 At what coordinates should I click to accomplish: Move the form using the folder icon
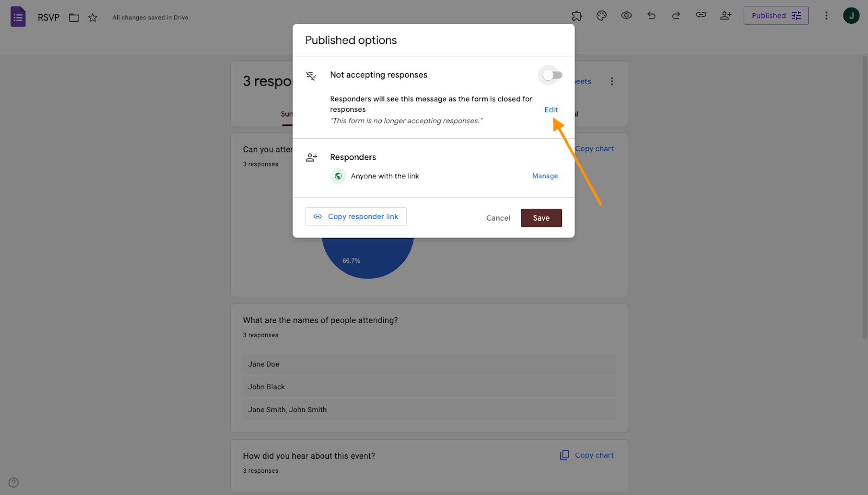click(74, 17)
